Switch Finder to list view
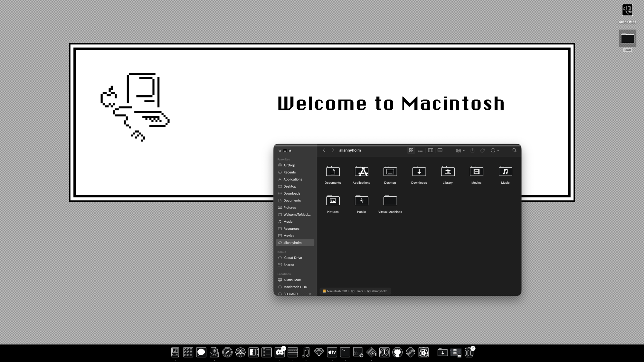The width and height of the screenshot is (644, 362). tap(421, 150)
